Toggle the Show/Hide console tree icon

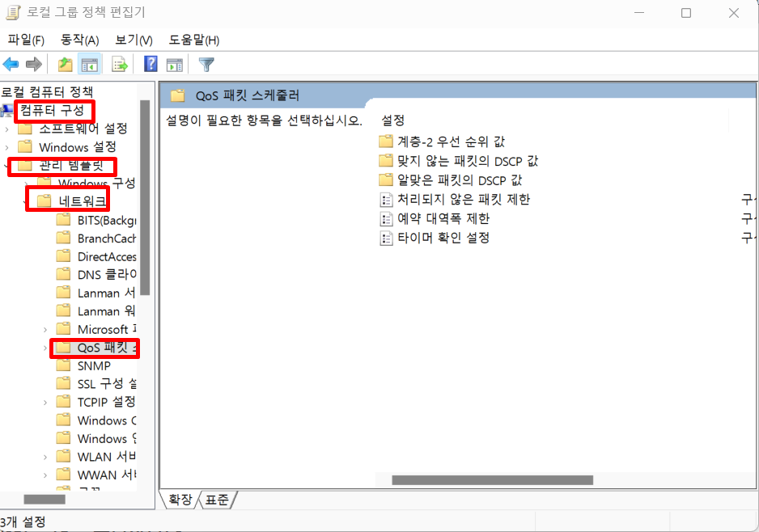coord(90,64)
